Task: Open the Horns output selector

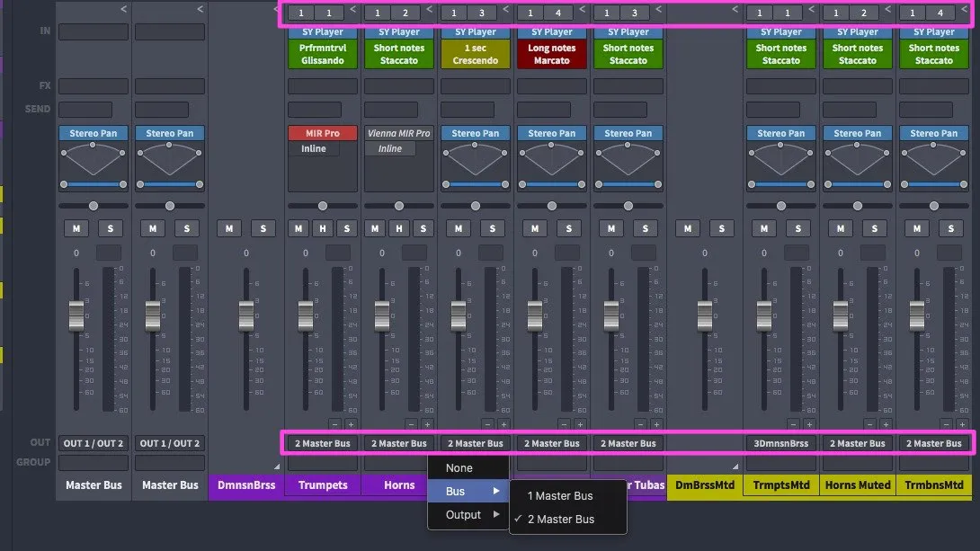Action: tap(399, 443)
